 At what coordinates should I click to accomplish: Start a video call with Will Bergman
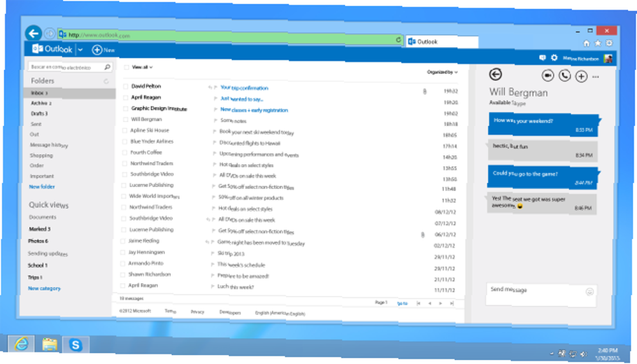pyautogui.click(x=548, y=76)
